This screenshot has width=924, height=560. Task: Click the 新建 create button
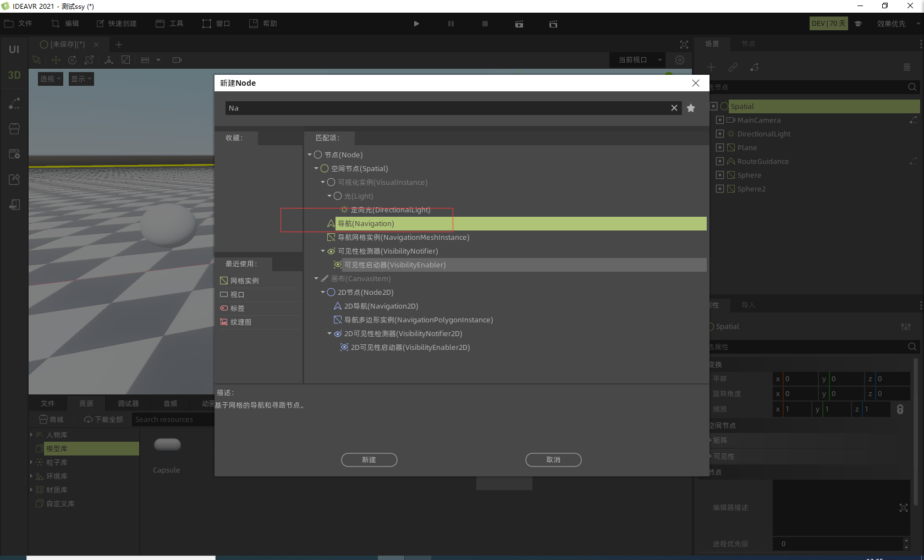(369, 460)
